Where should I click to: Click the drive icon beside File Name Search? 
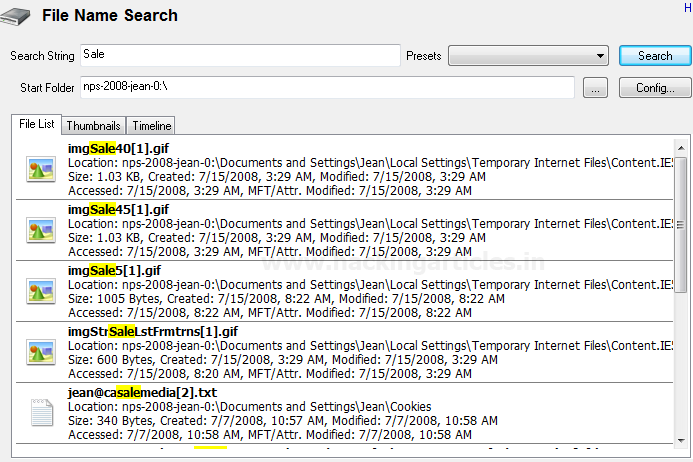pyautogui.click(x=17, y=16)
